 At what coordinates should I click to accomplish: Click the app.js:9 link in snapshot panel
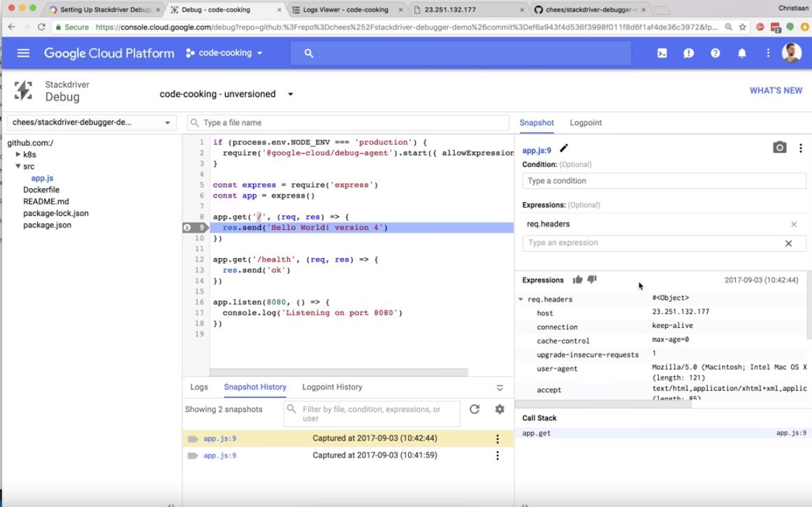(537, 150)
